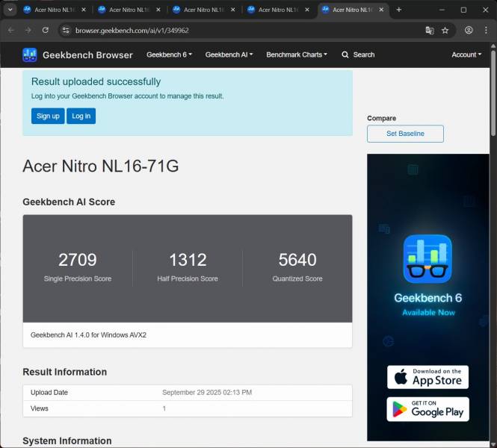Click the scrollbar up arrow
This screenshot has width=497, height=448.
(493, 46)
